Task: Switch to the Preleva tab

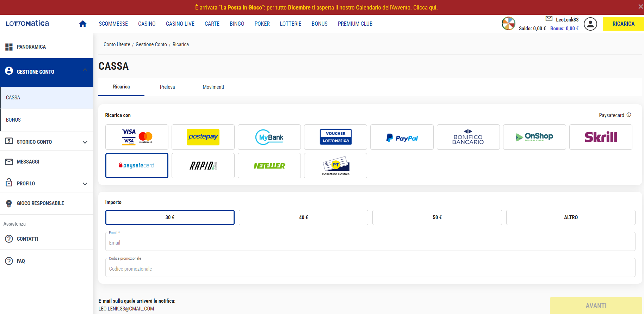Action: coord(167,87)
